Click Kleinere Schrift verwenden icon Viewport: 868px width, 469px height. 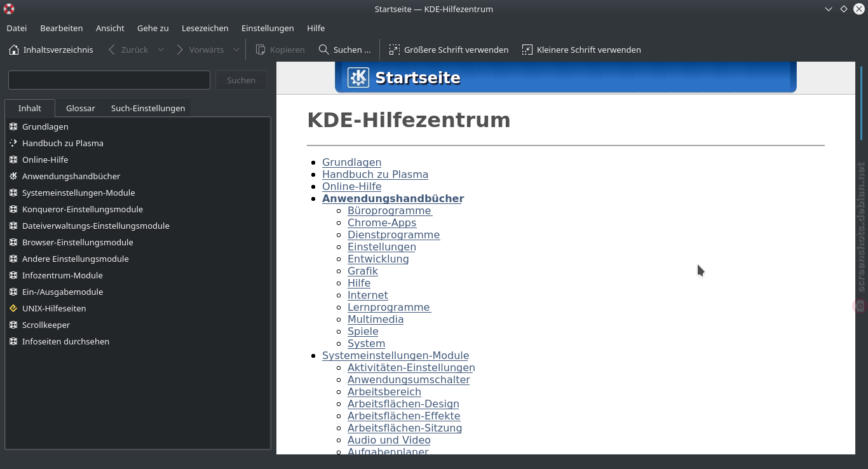[x=527, y=50]
